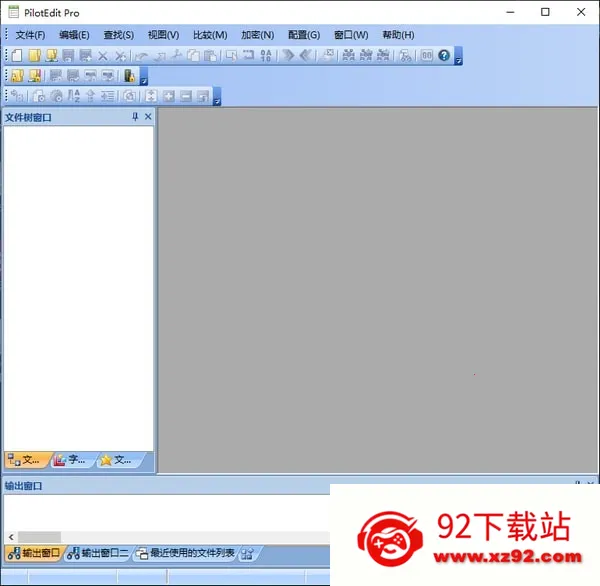Screen dimensions: 600x586
Task: Toggle word wrap icon in main toolbar
Action: tap(249, 55)
